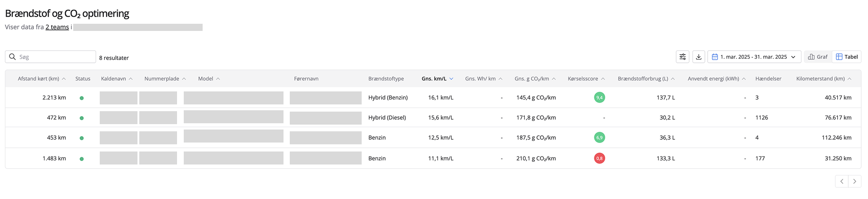Click the download export icon
This screenshot has width=868, height=199.
699,57
